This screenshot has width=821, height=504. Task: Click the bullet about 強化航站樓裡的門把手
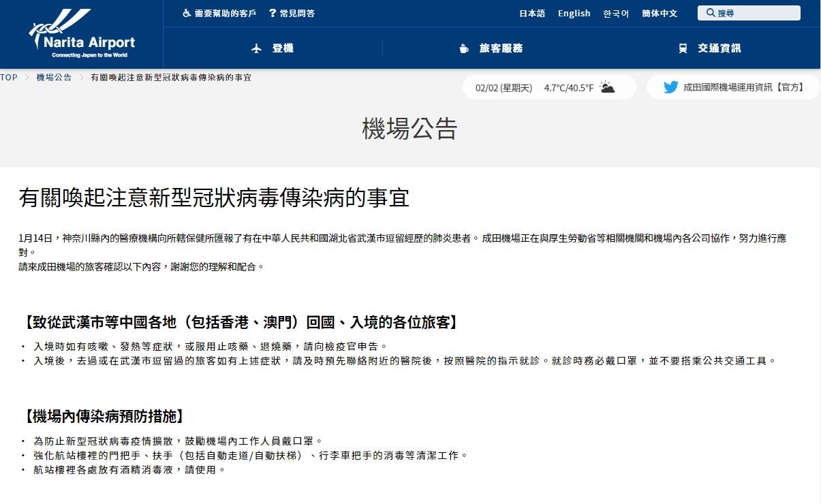click(x=250, y=455)
